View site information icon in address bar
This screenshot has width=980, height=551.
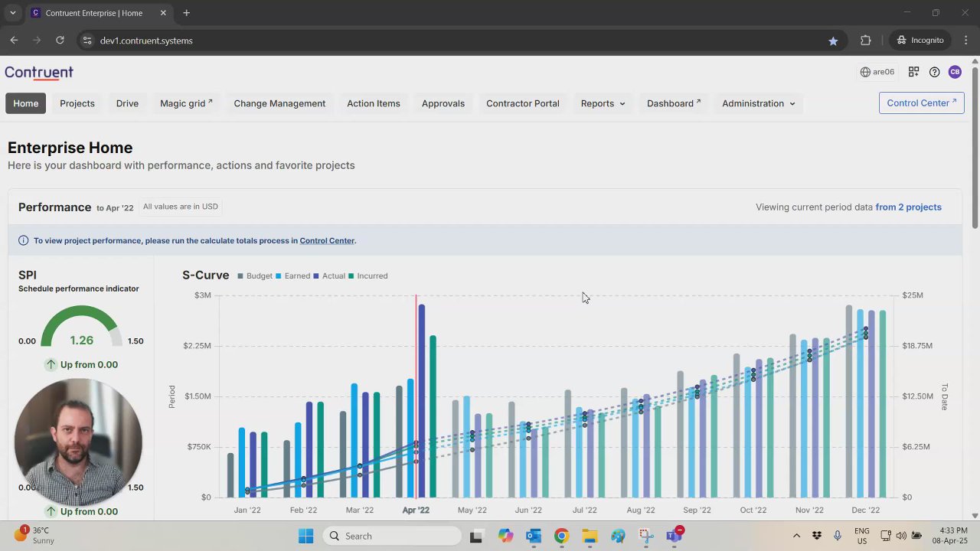[87, 41]
